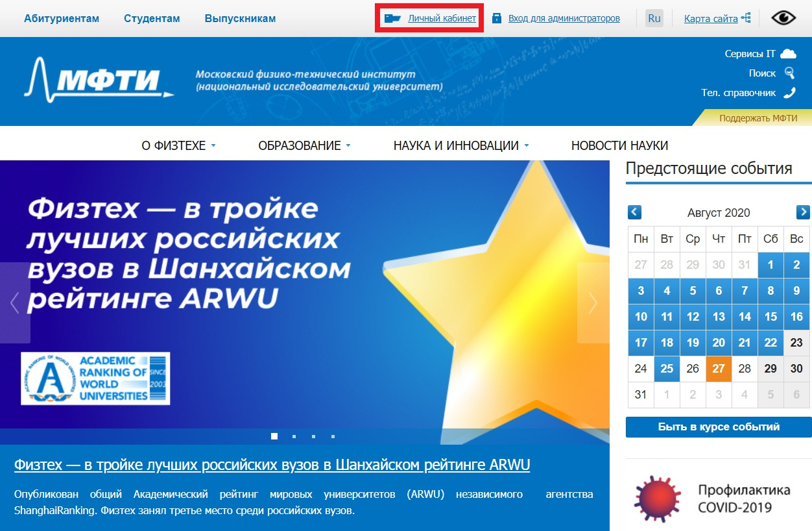The height and width of the screenshot is (531, 812).
Task: Click the Поиск link
Action: pyautogui.click(x=762, y=73)
